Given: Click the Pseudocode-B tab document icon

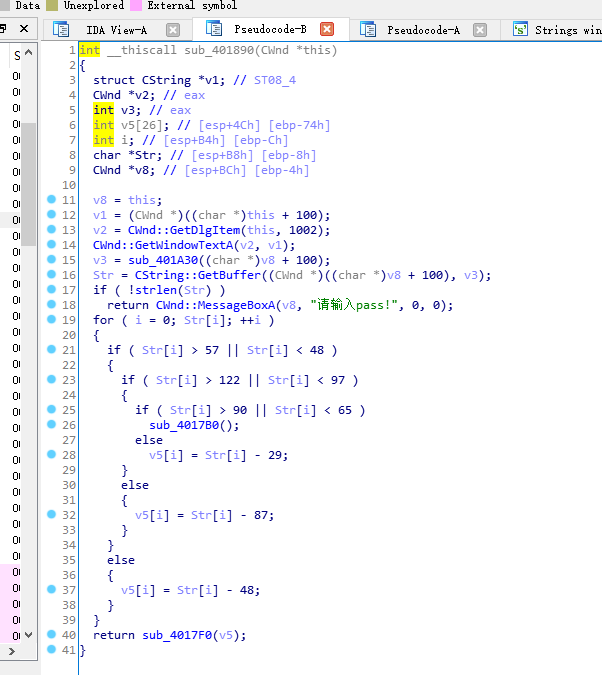Looking at the screenshot, I should [x=214, y=28].
